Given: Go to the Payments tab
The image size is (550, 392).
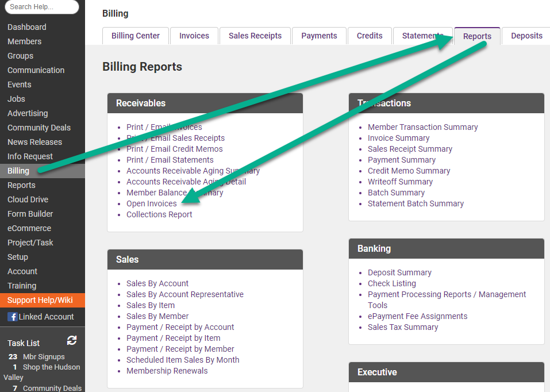Looking at the screenshot, I should [x=319, y=36].
